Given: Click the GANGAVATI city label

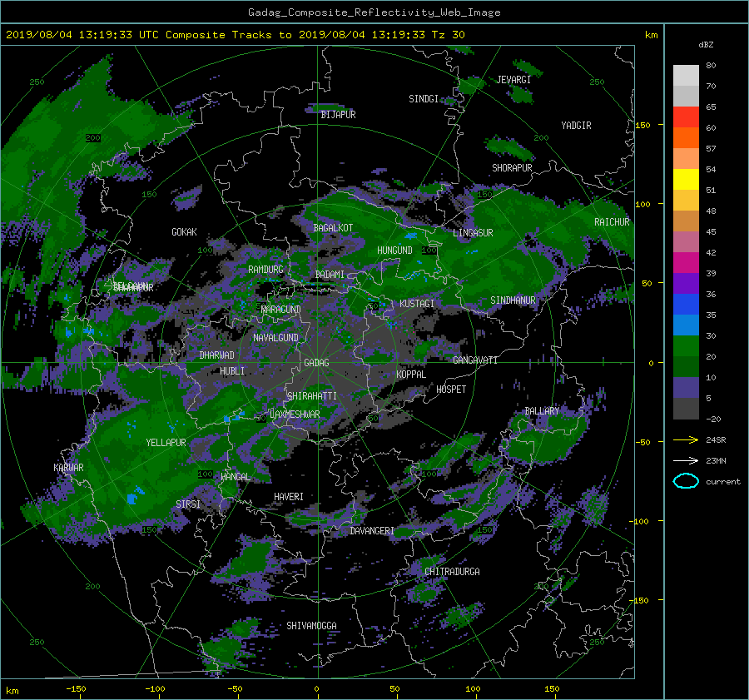Looking at the screenshot, I should click(x=475, y=360).
